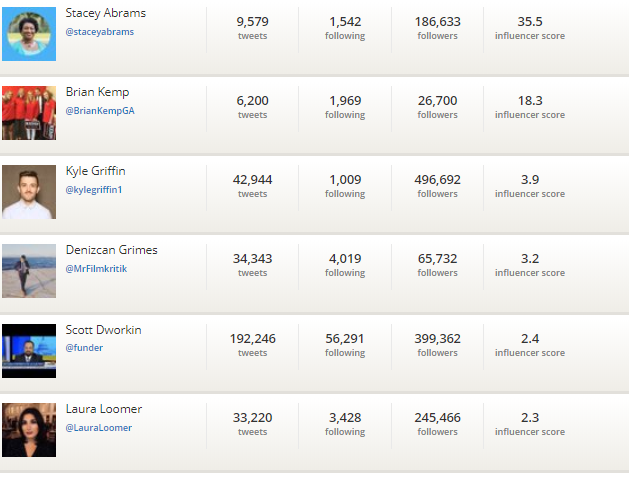
Task: Click the 1,009 following count
Action: coord(345,180)
